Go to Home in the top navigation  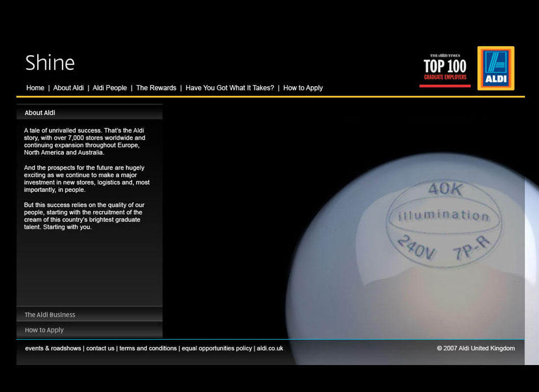[35, 88]
